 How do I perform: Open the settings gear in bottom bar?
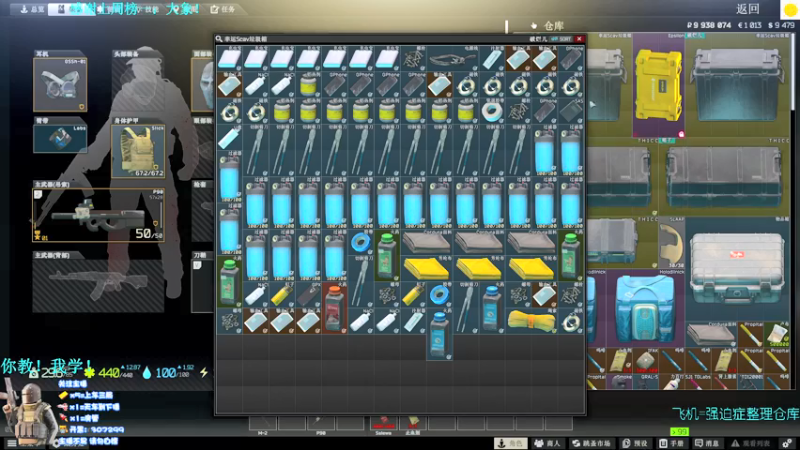point(787,443)
